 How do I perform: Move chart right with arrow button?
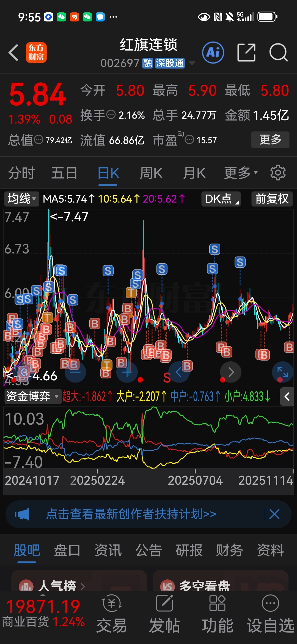point(231,372)
